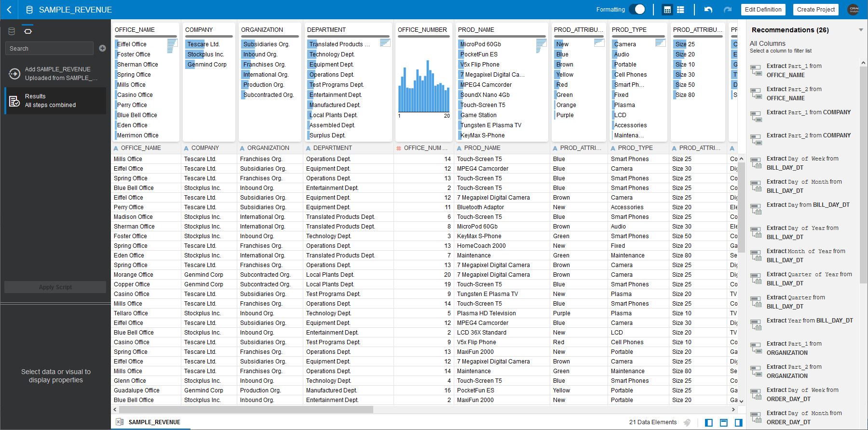Click Genmind Corp in COMPANY tile
The height and width of the screenshot is (430, 868).
point(207,65)
